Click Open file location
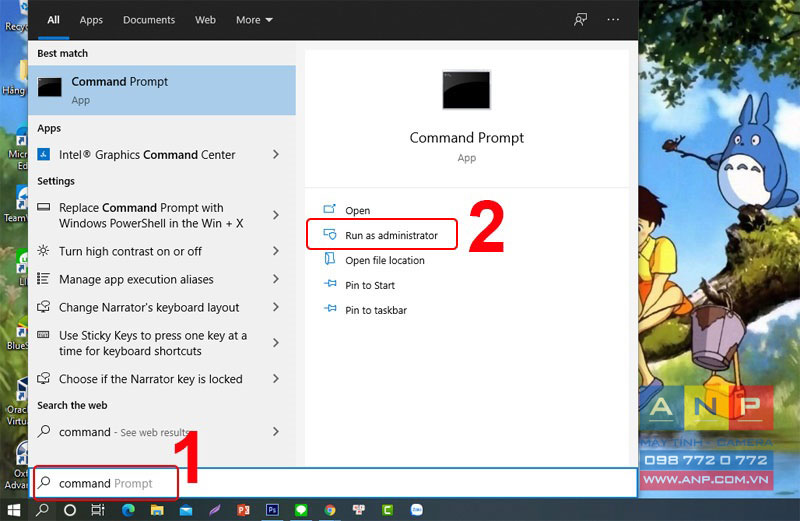 tap(385, 260)
